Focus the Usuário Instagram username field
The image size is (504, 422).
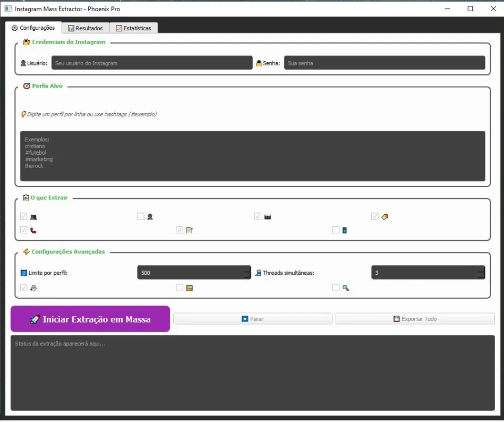pyautogui.click(x=152, y=63)
